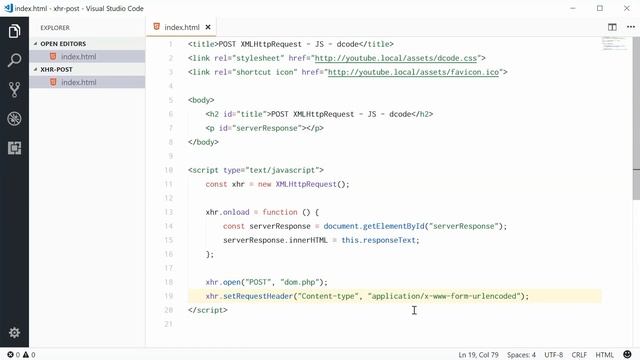The image size is (640, 360).
Task: Click the errors count icon in the status bar
Action: click(10, 355)
